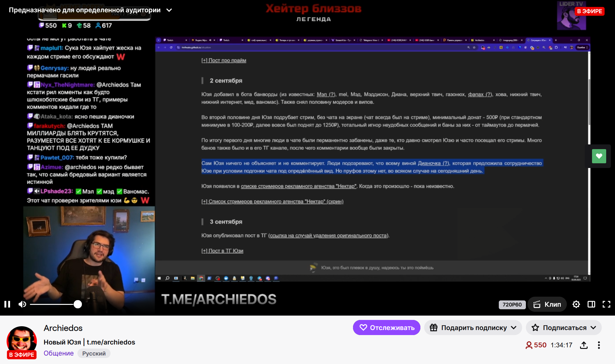Open Подписаться dropdown chevron
Screen dimensions: 615x364
(x=593, y=328)
